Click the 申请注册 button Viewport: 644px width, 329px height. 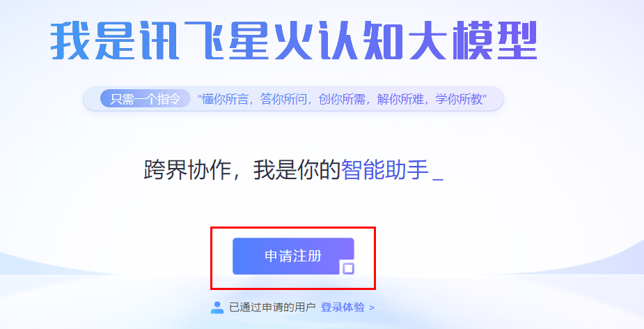(293, 257)
